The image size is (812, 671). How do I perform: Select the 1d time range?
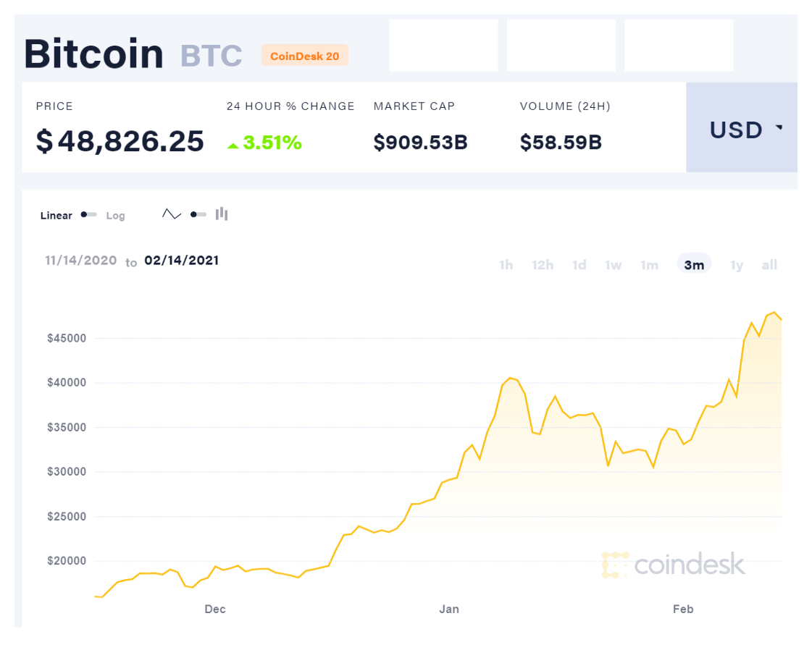579,265
